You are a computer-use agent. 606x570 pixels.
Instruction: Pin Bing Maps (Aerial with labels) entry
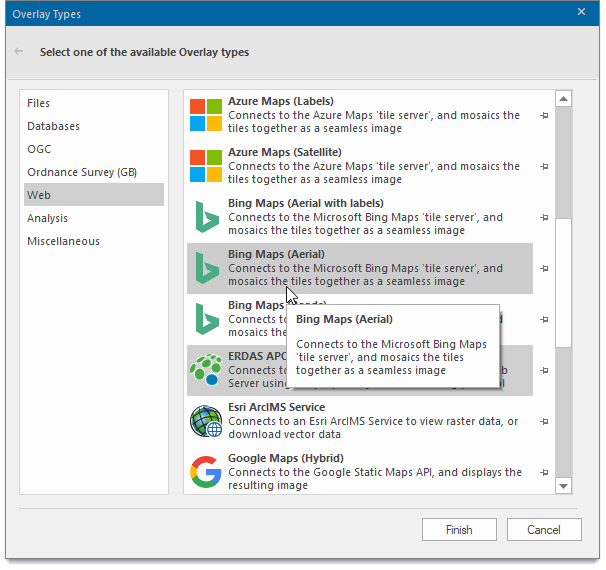click(x=544, y=218)
